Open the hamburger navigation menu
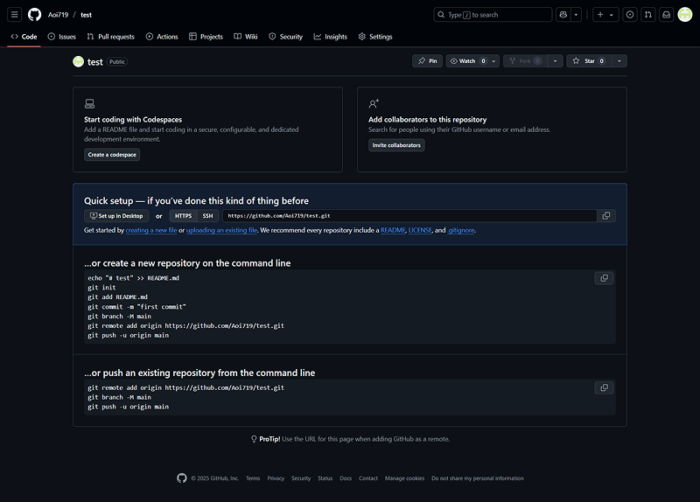Screen dimensions: 700x502 coord(14,15)
